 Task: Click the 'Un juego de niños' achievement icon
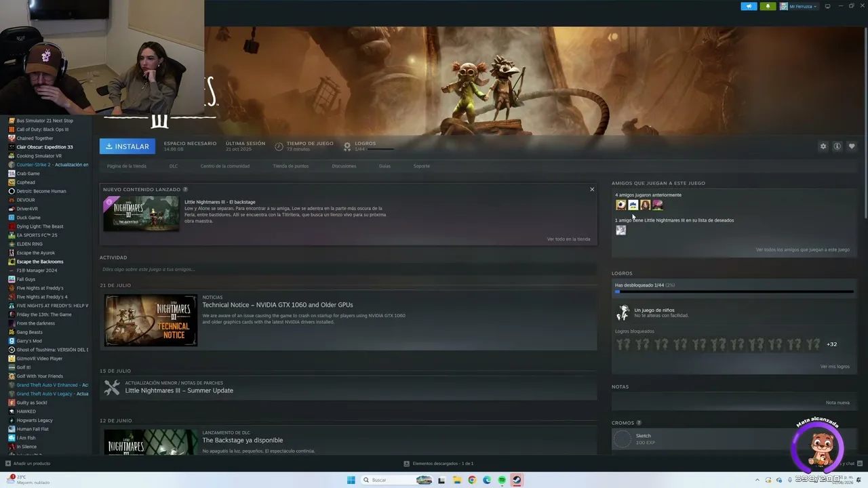(623, 312)
